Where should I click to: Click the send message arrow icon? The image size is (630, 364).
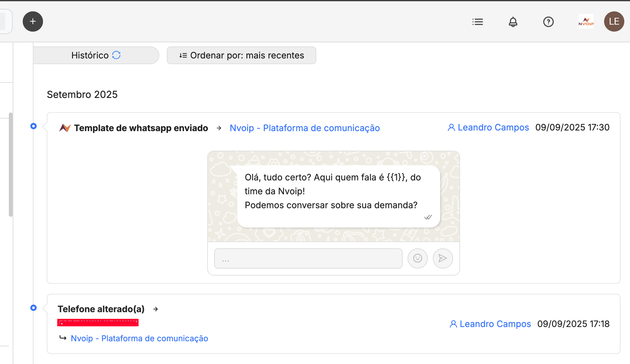(443, 258)
